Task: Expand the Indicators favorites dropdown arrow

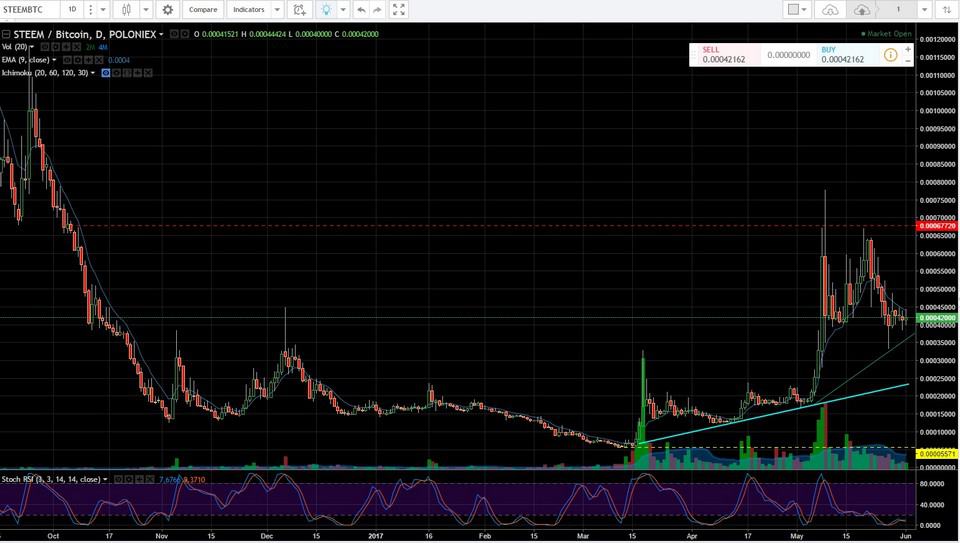Action: coord(277,10)
